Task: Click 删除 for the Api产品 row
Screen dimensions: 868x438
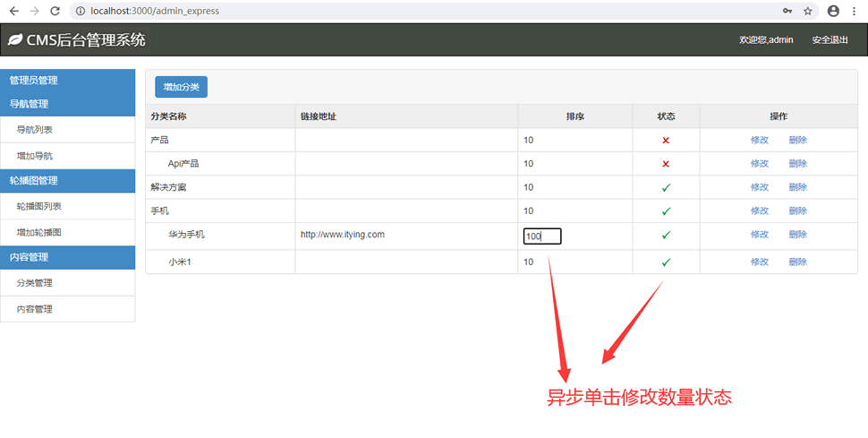Action: 797,164
